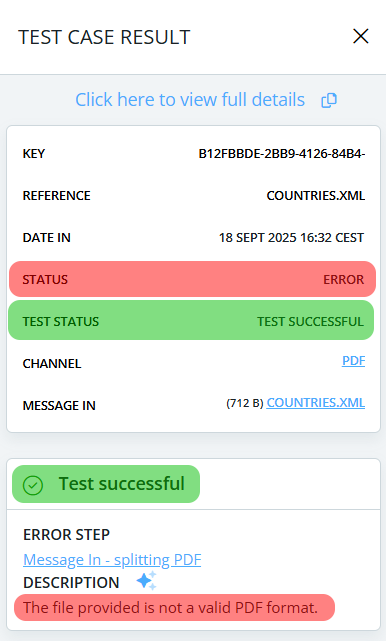Screen dimensions: 386x641
Task: Select the key value B12FBBDE-2BB9-4126-84B4-
Action: 282,154
